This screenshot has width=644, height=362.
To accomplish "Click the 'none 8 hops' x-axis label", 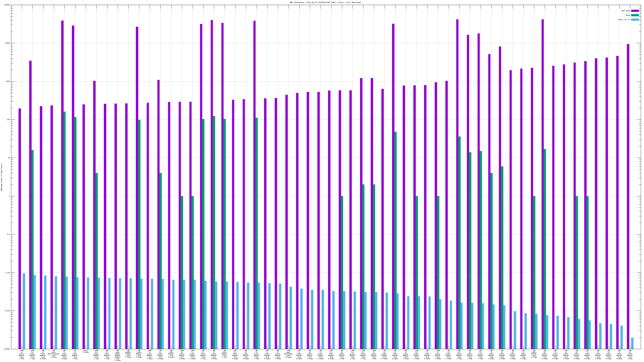I will pyautogui.click(x=86, y=352).
